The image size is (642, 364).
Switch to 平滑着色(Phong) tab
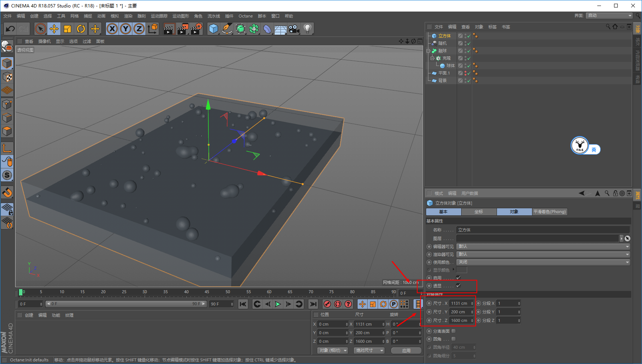coord(550,212)
